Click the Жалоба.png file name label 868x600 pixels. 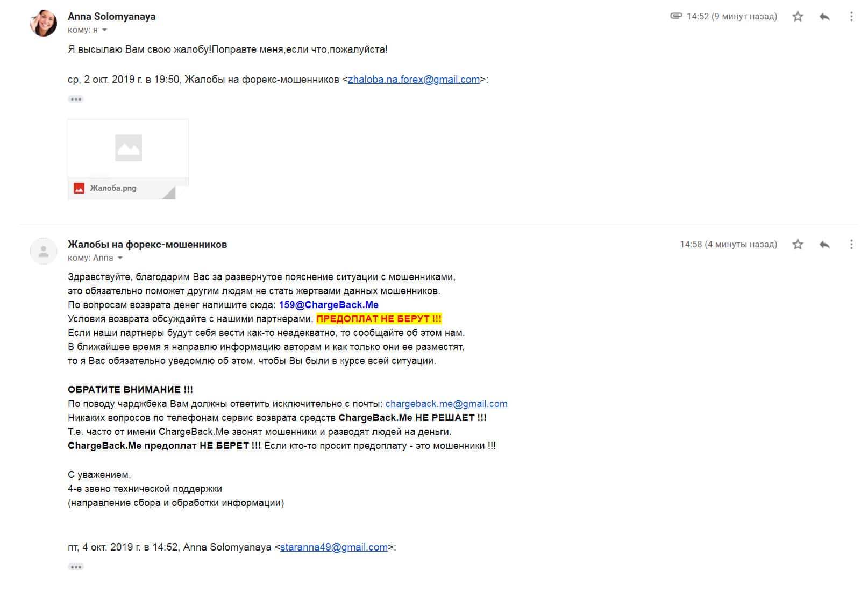(113, 188)
